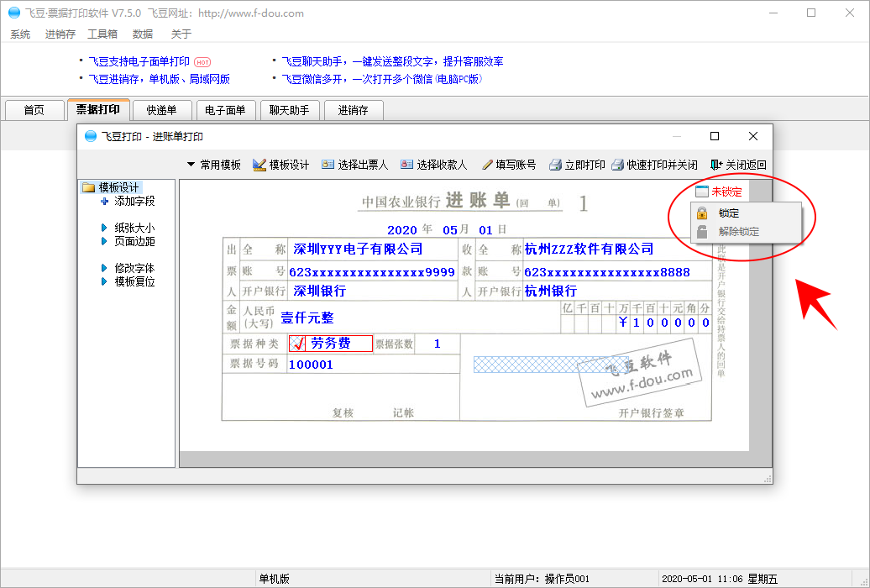Open the 进销存 menu in menu bar
Viewport: 870px width, 588px height.
click(60, 34)
